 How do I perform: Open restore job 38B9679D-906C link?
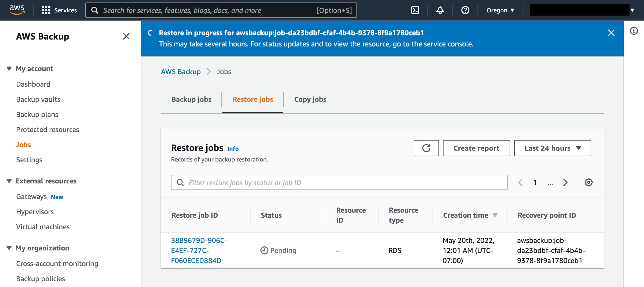[x=199, y=250]
